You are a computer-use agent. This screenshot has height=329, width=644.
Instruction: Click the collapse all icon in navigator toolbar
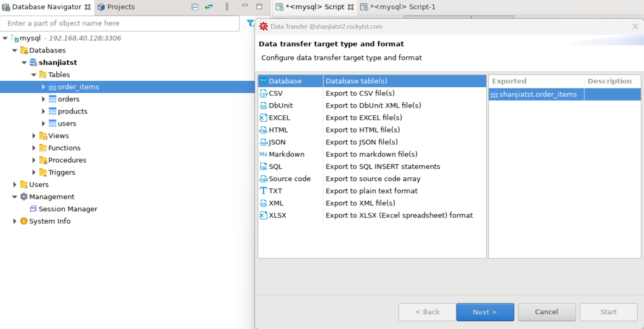[x=195, y=7]
